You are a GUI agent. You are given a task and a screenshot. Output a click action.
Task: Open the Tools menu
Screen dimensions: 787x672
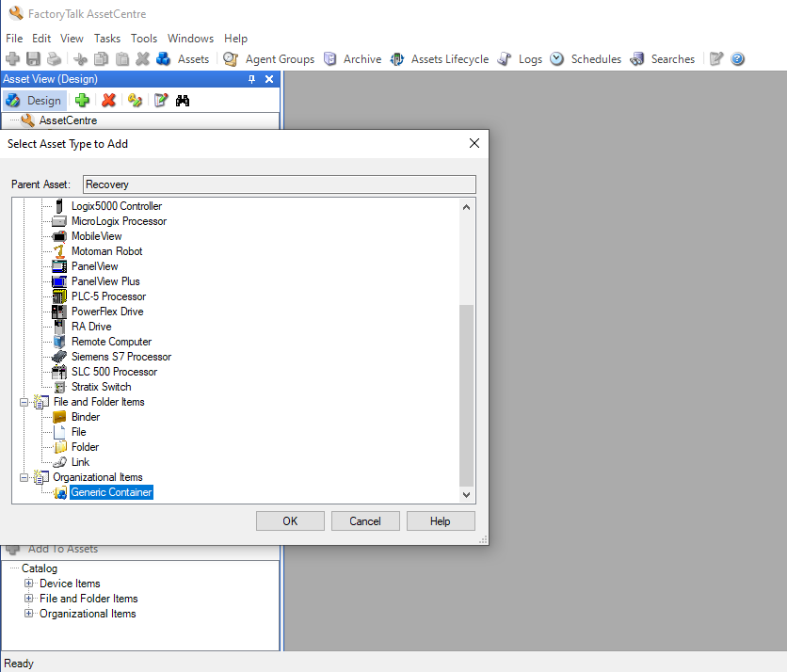(x=144, y=39)
